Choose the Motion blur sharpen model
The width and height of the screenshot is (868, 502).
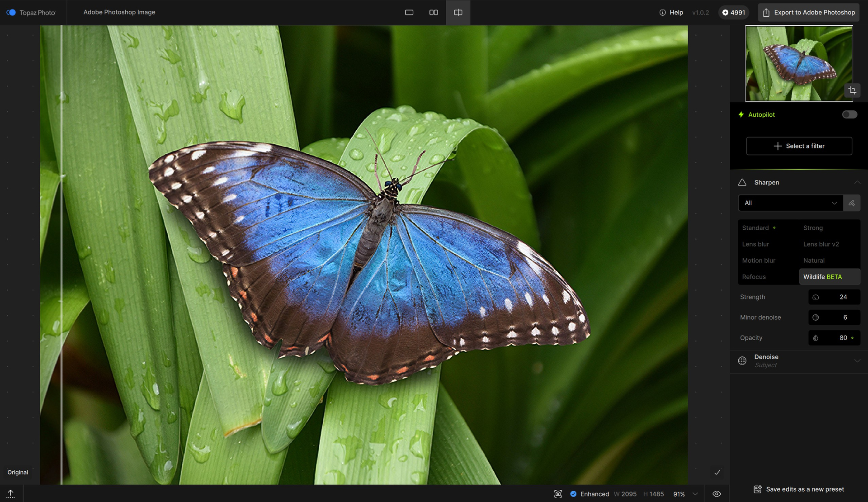[759, 260]
